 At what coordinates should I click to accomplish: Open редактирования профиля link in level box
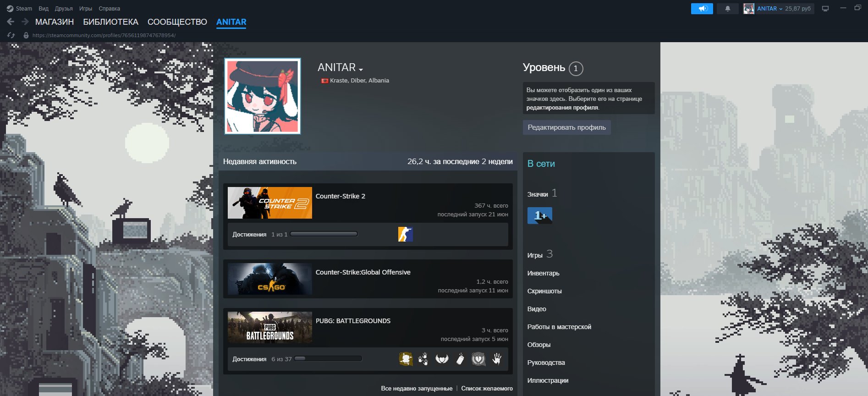562,108
